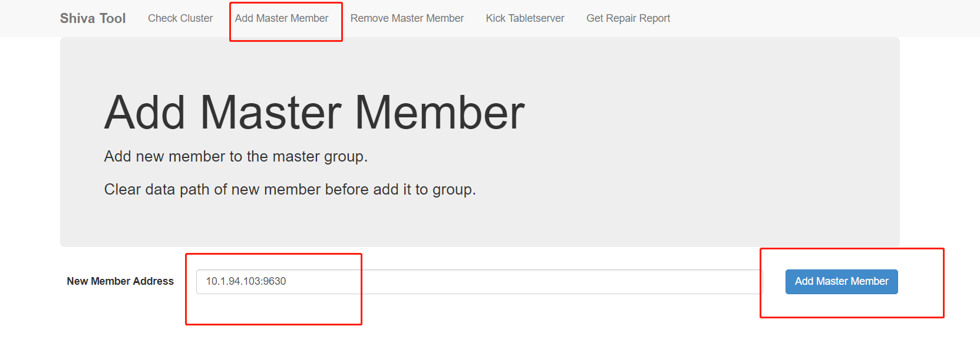Open the Check Cluster page
Image resolution: width=980 pixels, height=362 pixels.
click(x=180, y=18)
